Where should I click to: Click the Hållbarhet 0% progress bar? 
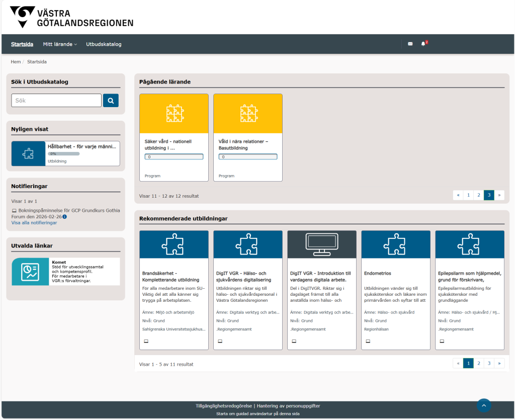click(64, 154)
